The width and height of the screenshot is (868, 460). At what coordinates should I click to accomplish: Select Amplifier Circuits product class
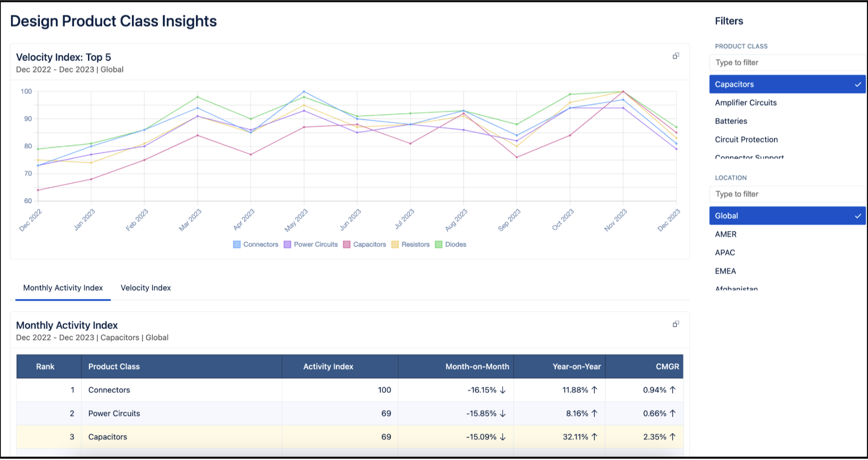click(x=745, y=103)
